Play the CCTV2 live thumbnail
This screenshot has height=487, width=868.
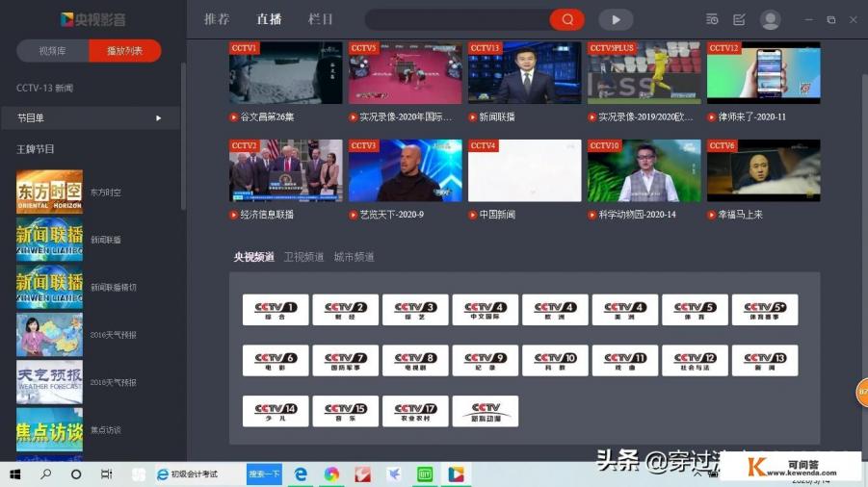286,170
